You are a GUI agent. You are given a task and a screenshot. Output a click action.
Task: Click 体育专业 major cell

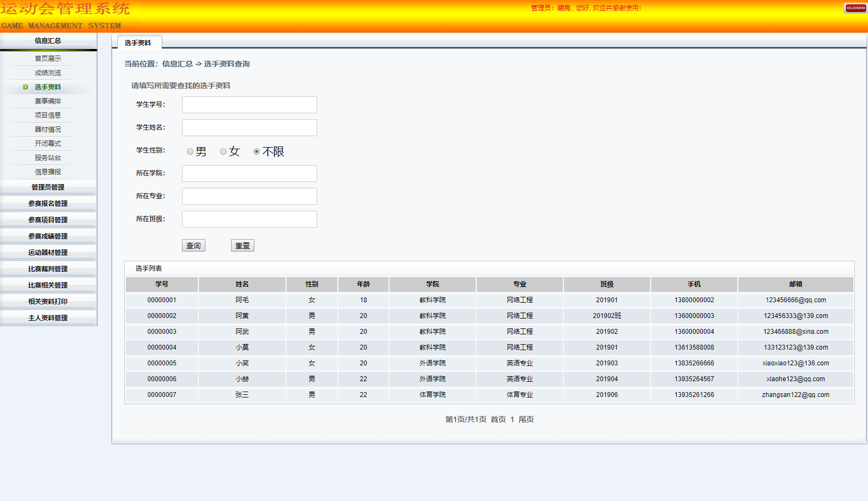coord(520,395)
